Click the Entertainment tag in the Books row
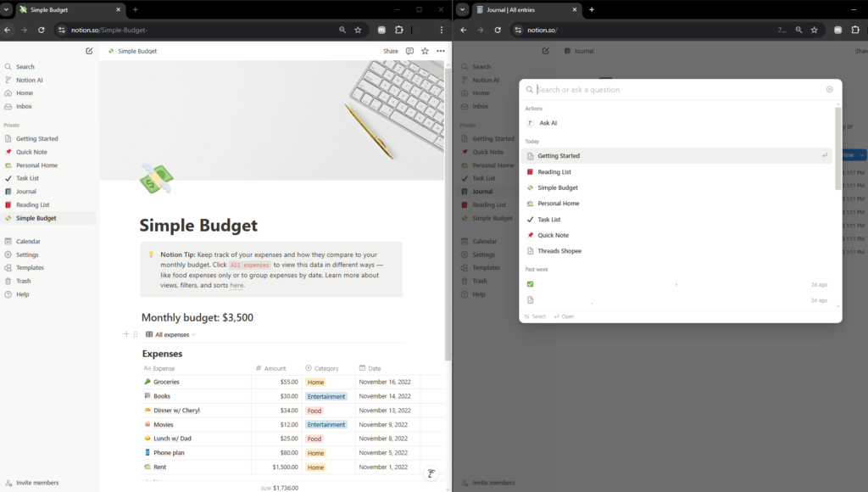The image size is (868, 492). point(326,397)
